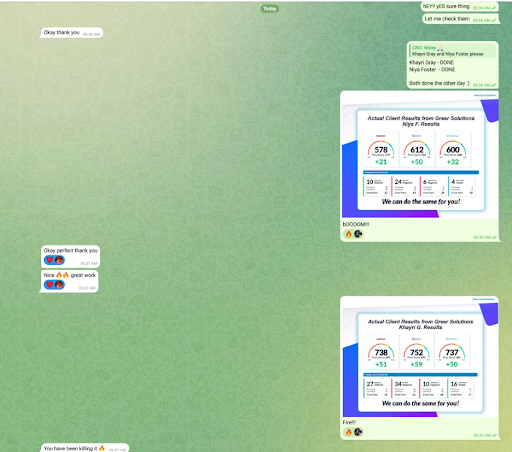512x452 pixels.
Task: Select the 'Okay thank you' message
Action: point(71,33)
